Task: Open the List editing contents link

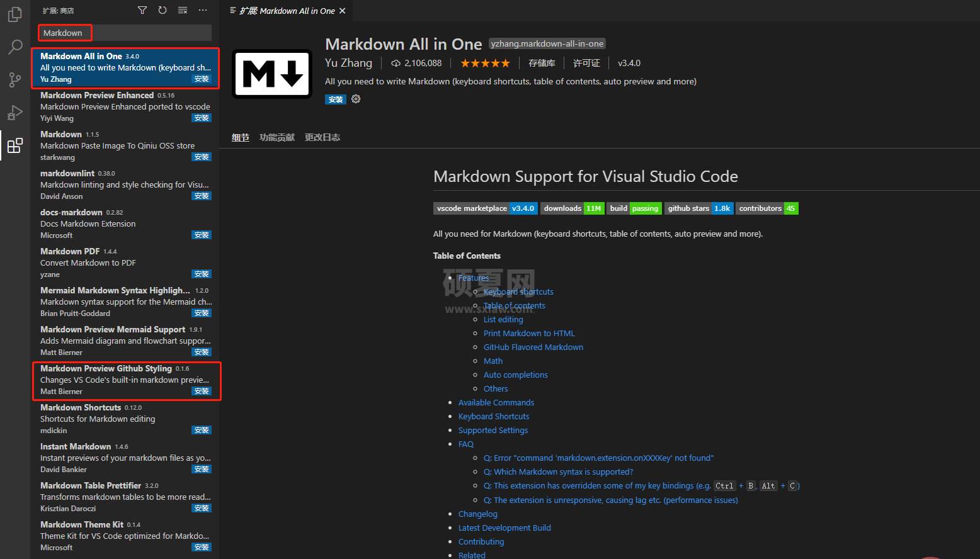Action: click(x=503, y=320)
